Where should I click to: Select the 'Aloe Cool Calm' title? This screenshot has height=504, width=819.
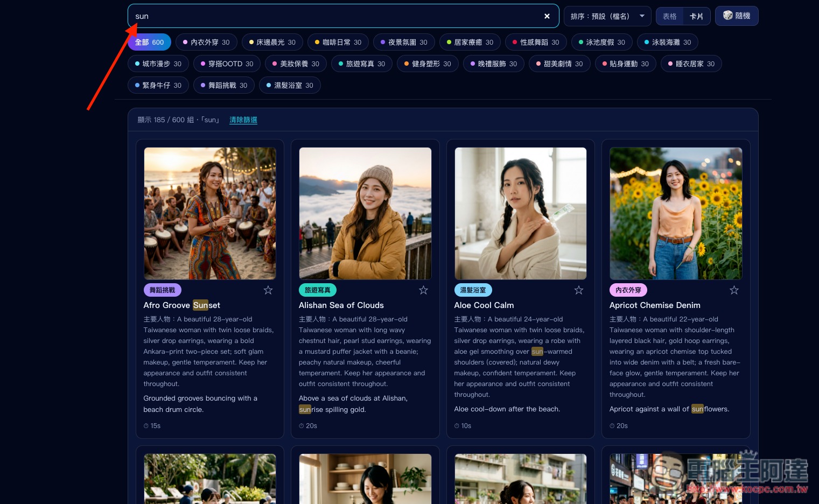[484, 305]
